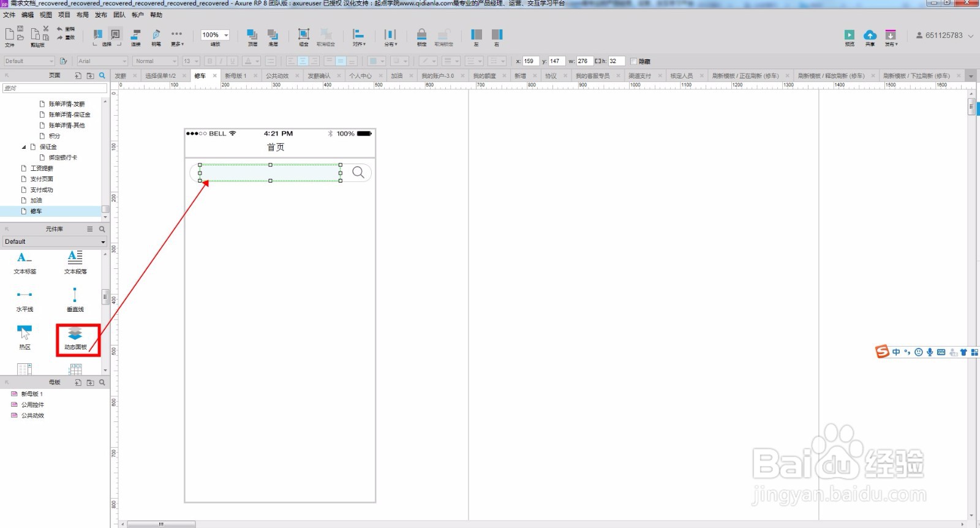This screenshot has width=980, height=528.
Task: Click the new file icon in toolbar
Action: tap(9, 34)
